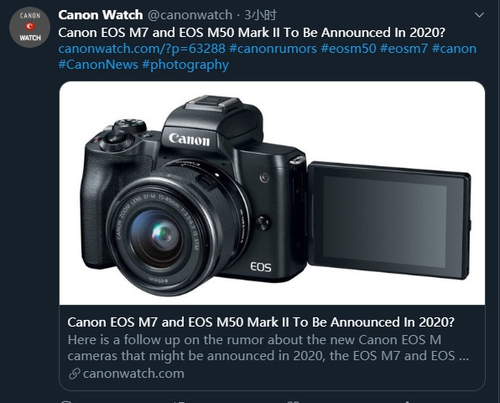Open the tweet timestamp 3小时

click(x=260, y=15)
